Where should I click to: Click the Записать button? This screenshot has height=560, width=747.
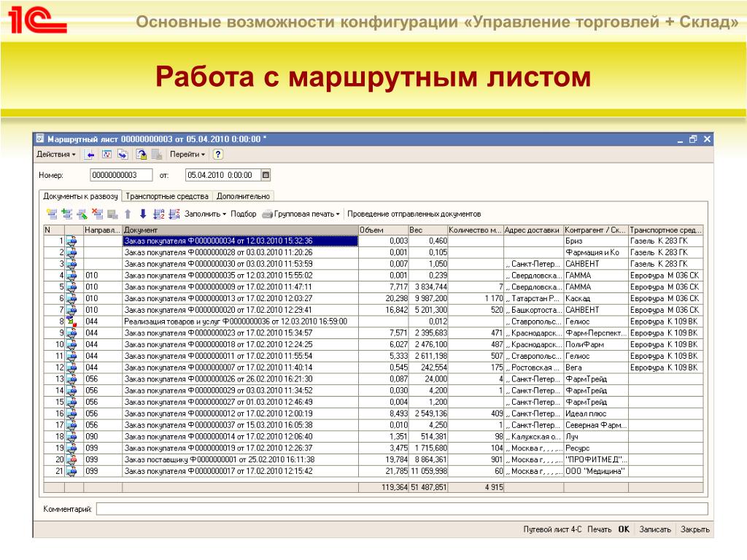[x=655, y=529]
